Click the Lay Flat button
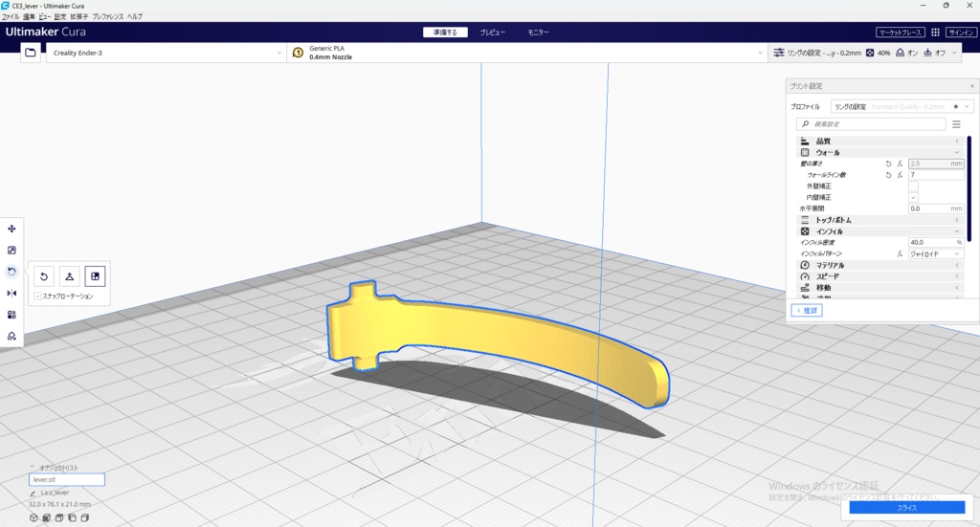The width and height of the screenshot is (980, 527). coord(69,276)
